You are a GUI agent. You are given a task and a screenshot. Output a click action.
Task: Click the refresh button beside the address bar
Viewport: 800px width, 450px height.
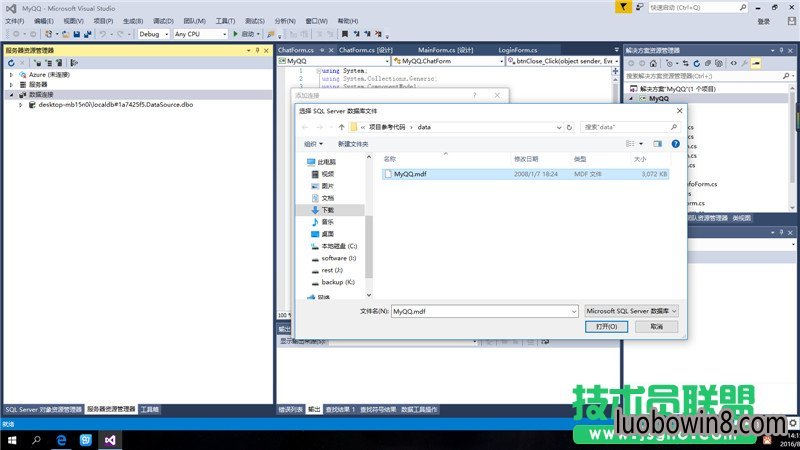(569, 127)
